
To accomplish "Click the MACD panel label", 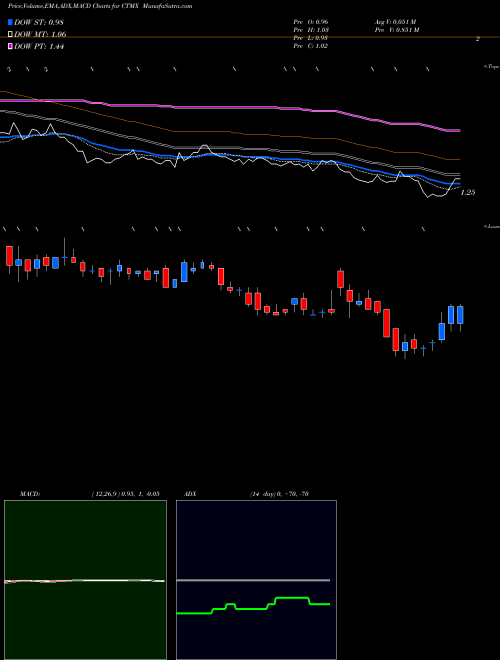I will pyautogui.click(x=30, y=494).
